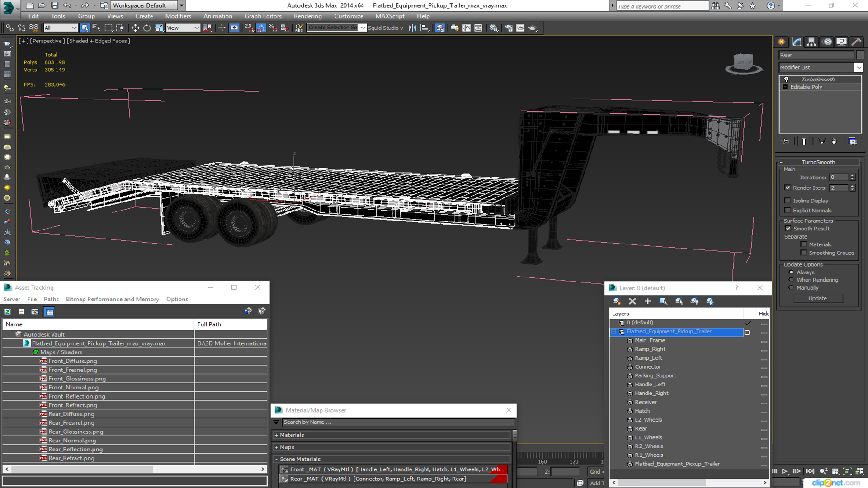Image resolution: width=868 pixels, height=488 pixels.
Task: Collapse the Flatbed_Equipment_Pickup_Trailer layer
Action: click(614, 332)
